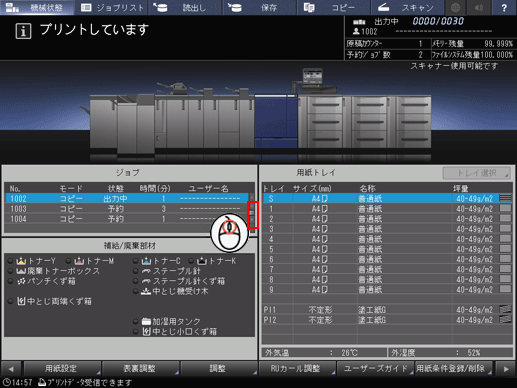The height and width of the screenshot is (388, 517).
Task: Click the 加湿用タンク tank icon
Action: click(146, 322)
